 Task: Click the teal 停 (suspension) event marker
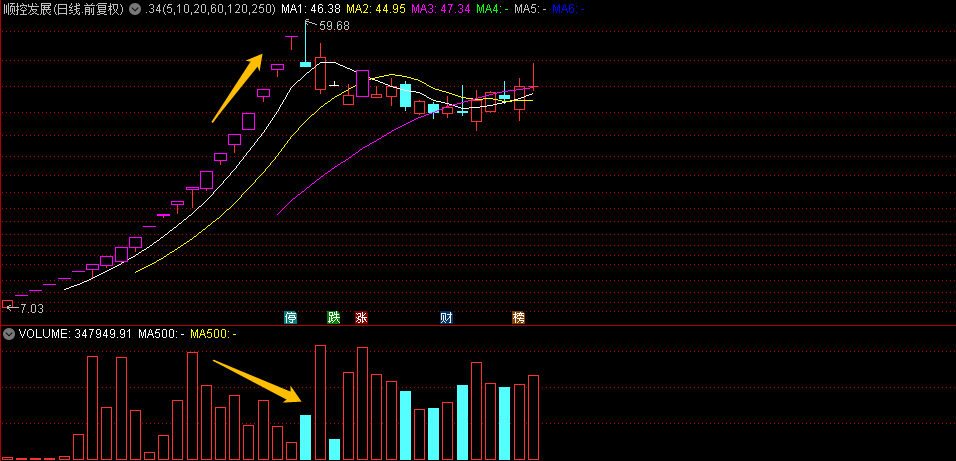[291, 317]
